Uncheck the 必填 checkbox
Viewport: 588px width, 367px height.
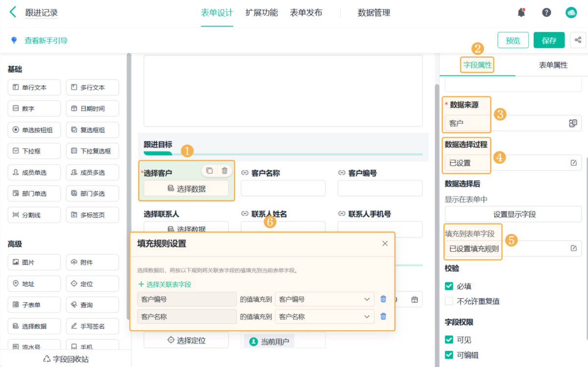tap(449, 286)
